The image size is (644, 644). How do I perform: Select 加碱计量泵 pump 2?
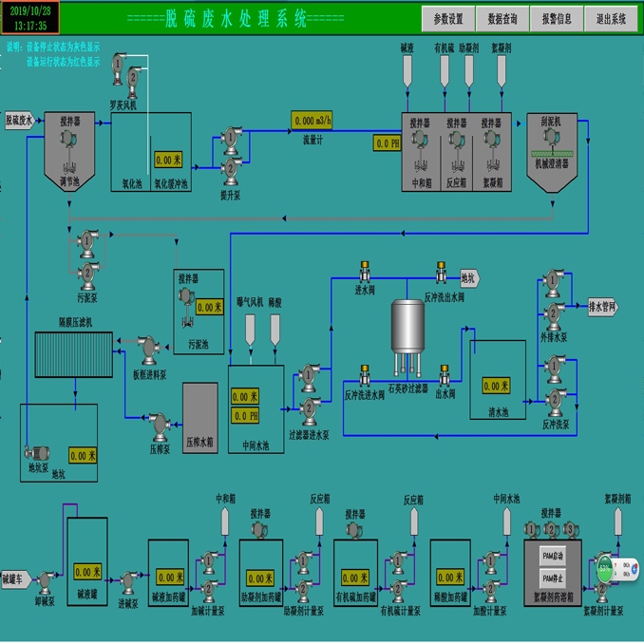click(209, 592)
